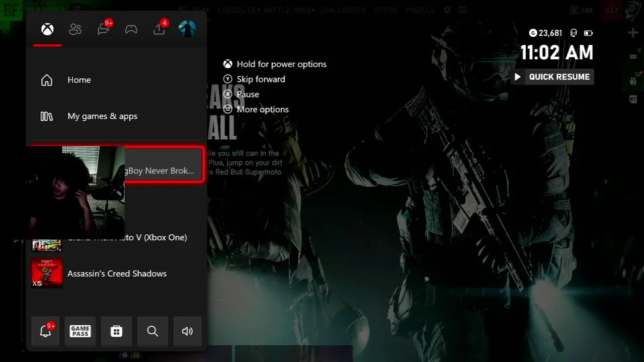
Task: Click the Pause hint
Action: (x=242, y=94)
